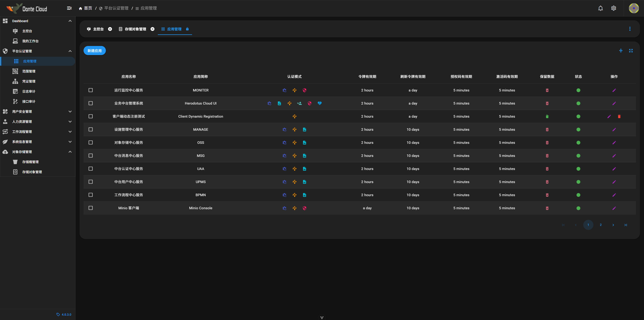Viewport: 644px width, 320px height.
Task: Go to page 2 of the table
Action: coord(601,225)
